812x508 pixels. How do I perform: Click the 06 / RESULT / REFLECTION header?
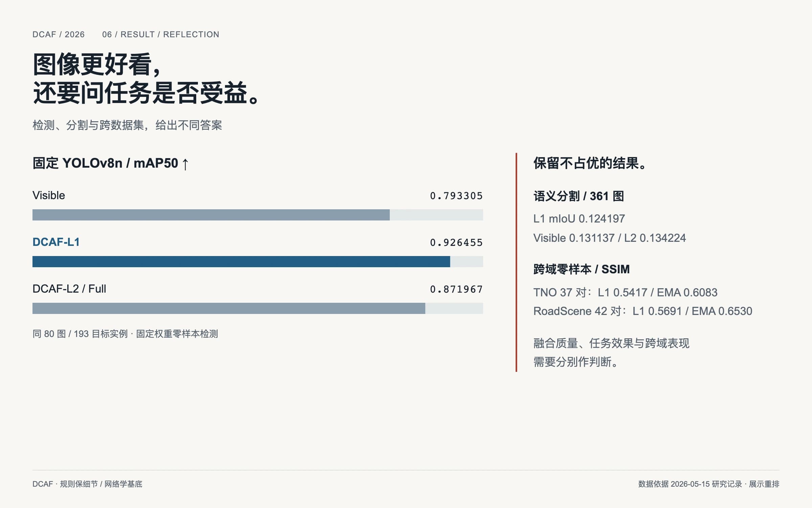(161, 35)
